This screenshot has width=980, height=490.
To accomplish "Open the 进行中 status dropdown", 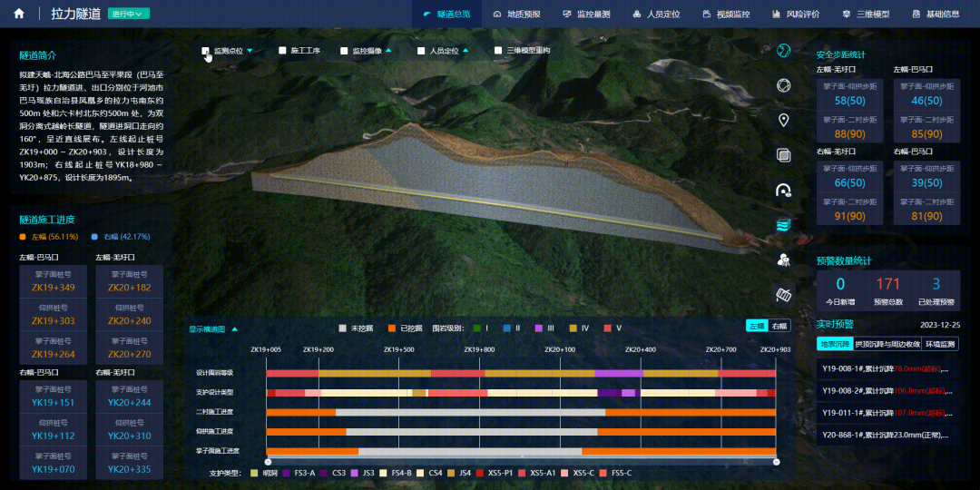I will click(x=128, y=14).
